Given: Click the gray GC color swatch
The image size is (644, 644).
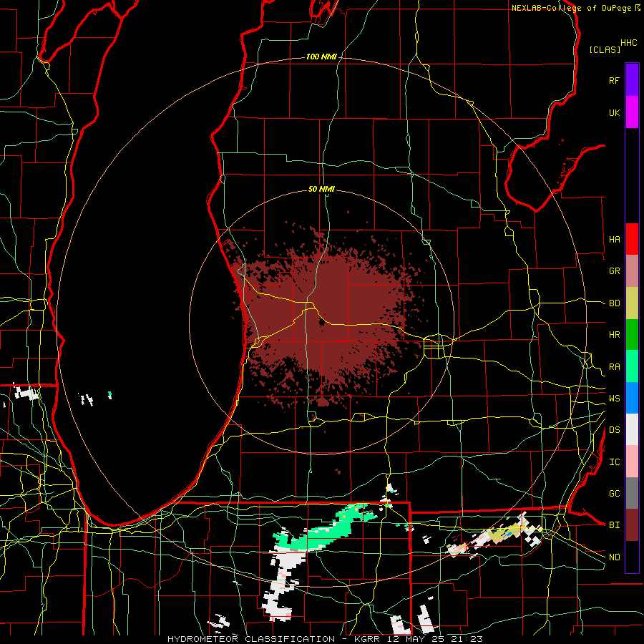Looking at the screenshot, I should (632, 493).
